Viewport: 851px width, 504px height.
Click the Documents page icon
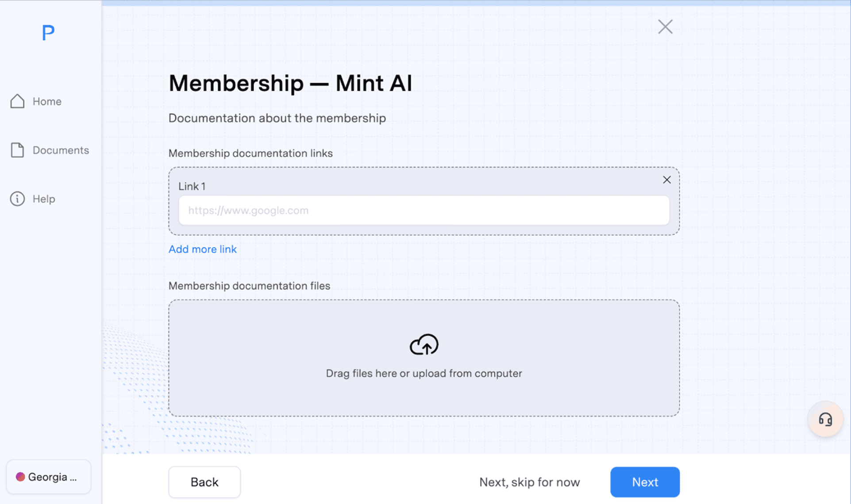17,150
